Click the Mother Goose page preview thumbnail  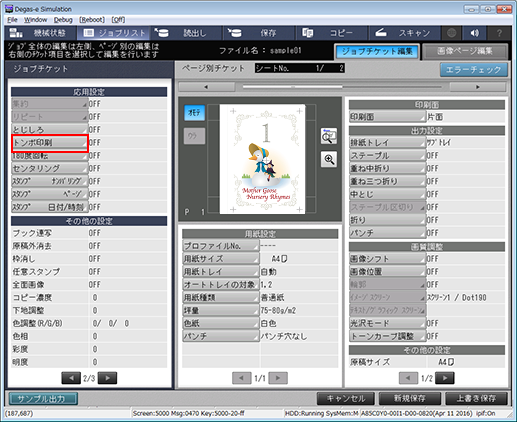[263, 159]
